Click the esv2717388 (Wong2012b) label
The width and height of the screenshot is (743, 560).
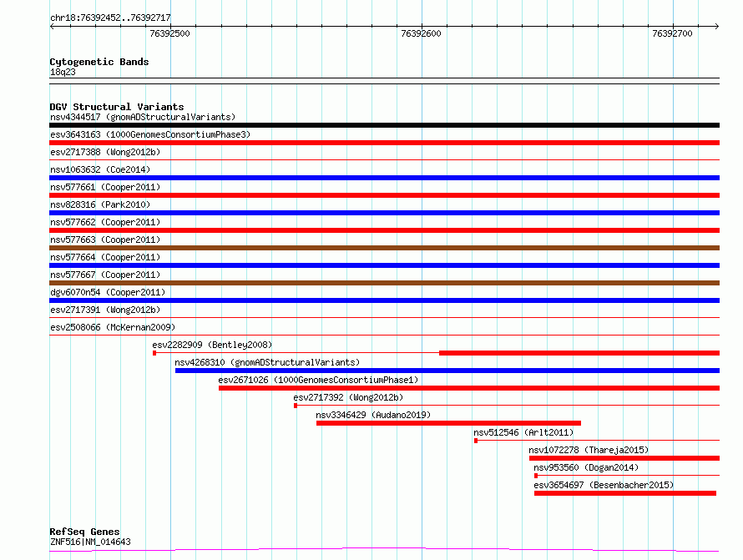coord(105,152)
